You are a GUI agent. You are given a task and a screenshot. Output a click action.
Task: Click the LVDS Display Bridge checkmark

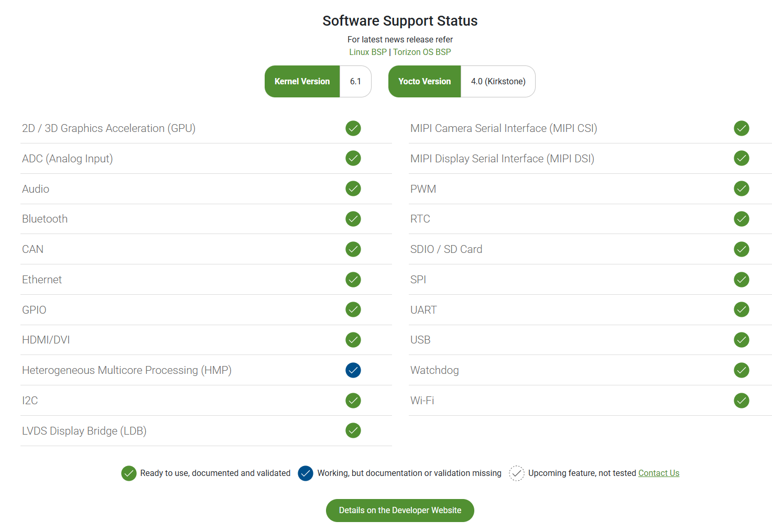click(353, 430)
